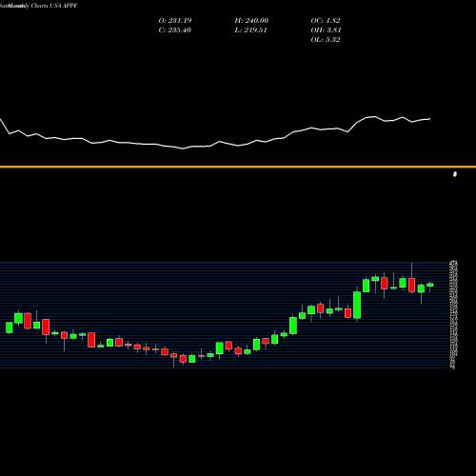This screenshot has width=476, height=476.
Task: Click the last green candlestick at the right end
Action: (430, 285)
